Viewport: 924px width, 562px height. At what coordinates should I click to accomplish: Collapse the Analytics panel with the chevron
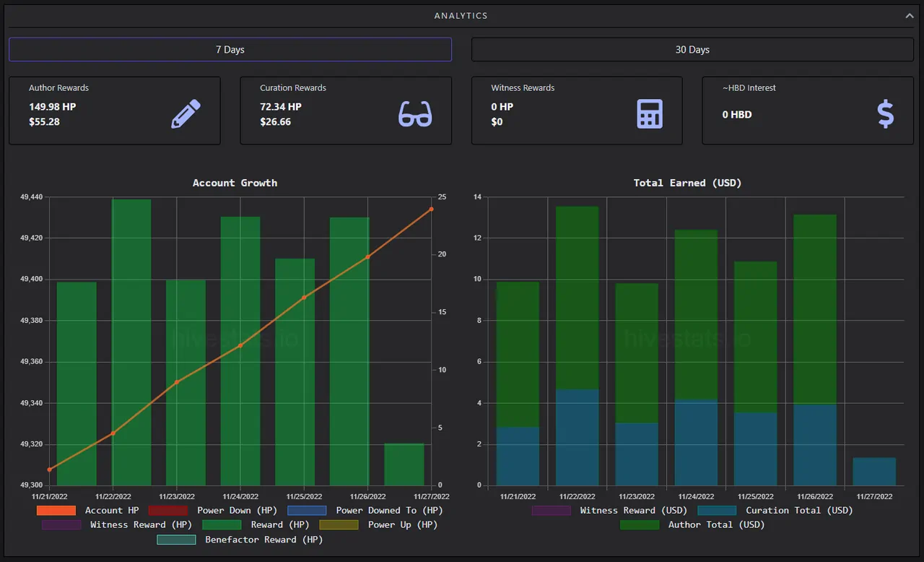pyautogui.click(x=910, y=15)
